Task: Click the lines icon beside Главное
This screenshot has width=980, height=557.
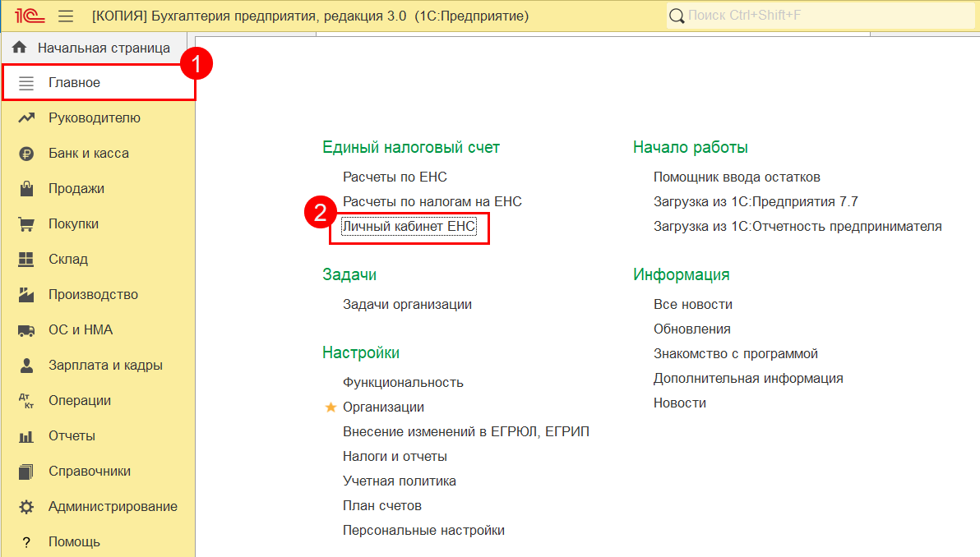Action: click(26, 82)
